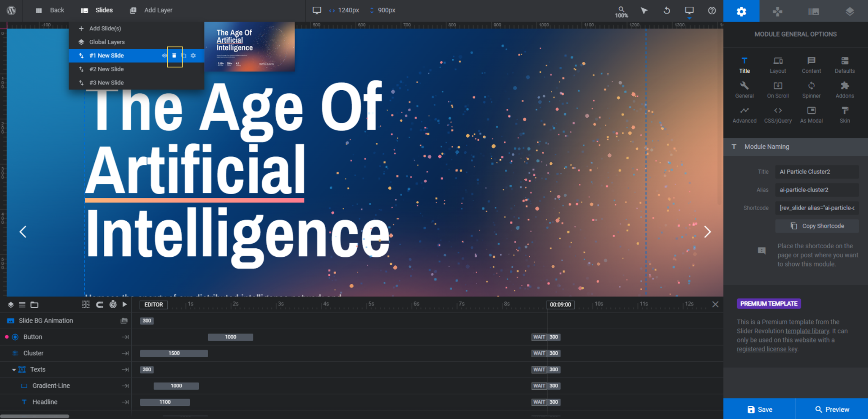Click the 00:09:00 timeline position marker

click(560, 305)
